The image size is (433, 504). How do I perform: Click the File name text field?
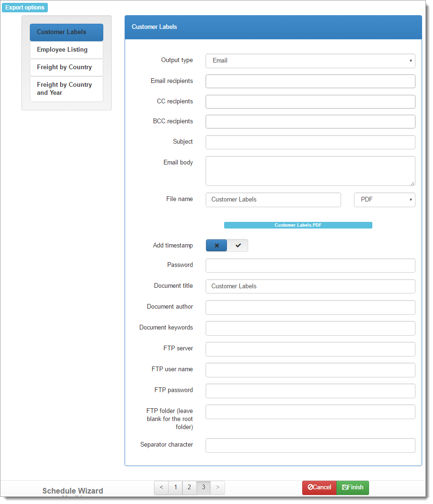273,200
